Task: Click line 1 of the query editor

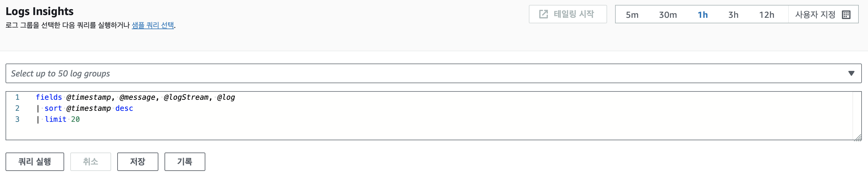Action: tap(135, 97)
